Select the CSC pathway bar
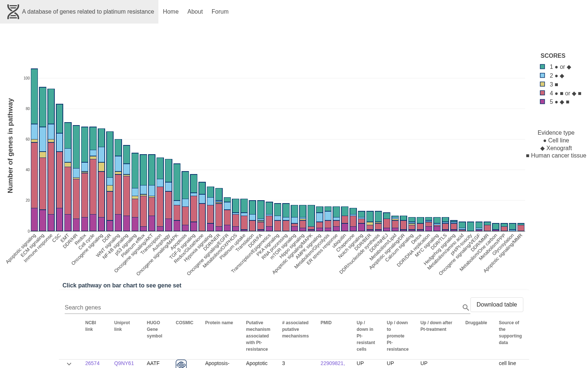The height and width of the screenshot is (368, 588). [x=60, y=167]
